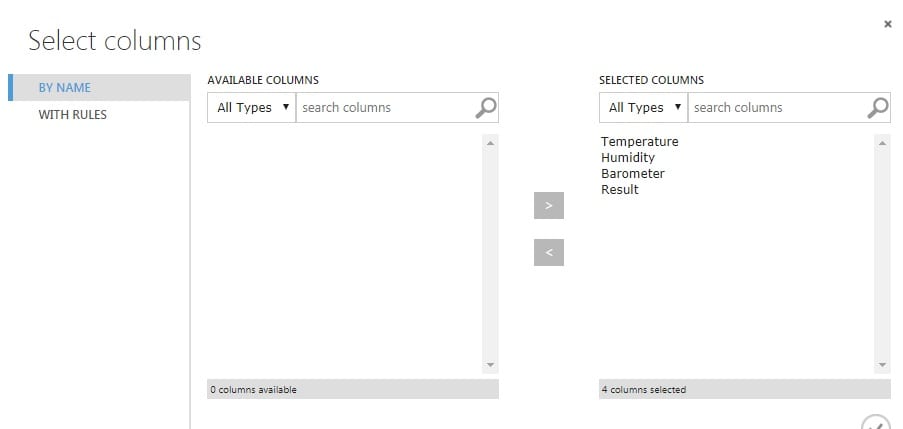Select the Barometer column
The width and height of the screenshot is (903, 429).
[x=632, y=174]
